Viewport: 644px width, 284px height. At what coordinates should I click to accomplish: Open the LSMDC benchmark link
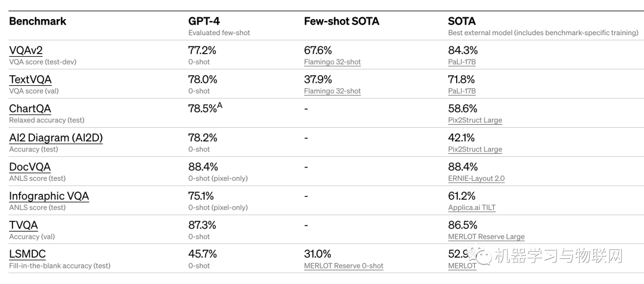pyautogui.click(x=27, y=254)
